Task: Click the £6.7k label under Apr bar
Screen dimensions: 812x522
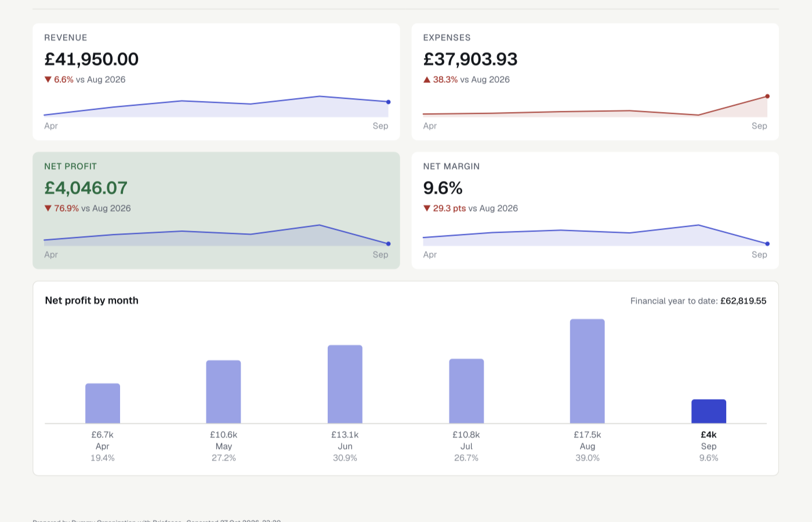Action: [x=103, y=434]
